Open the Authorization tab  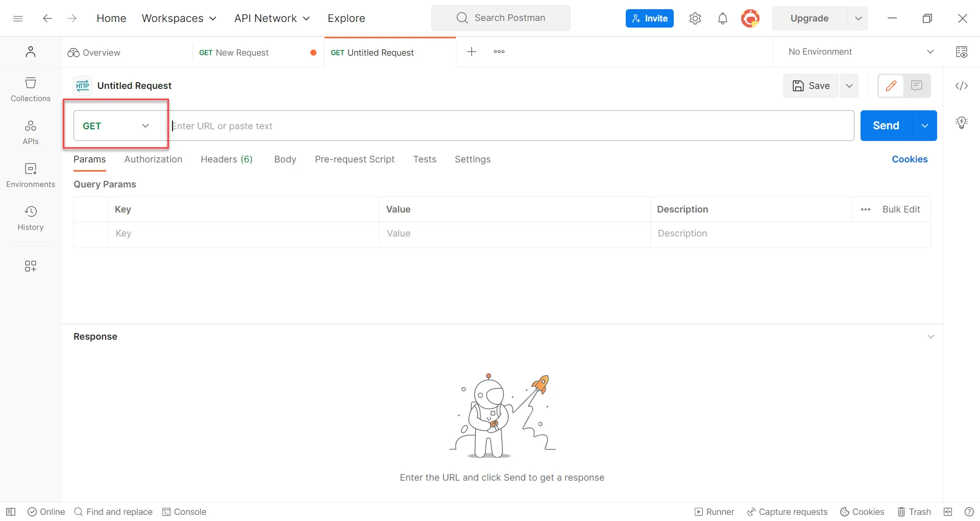pyautogui.click(x=153, y=159)
